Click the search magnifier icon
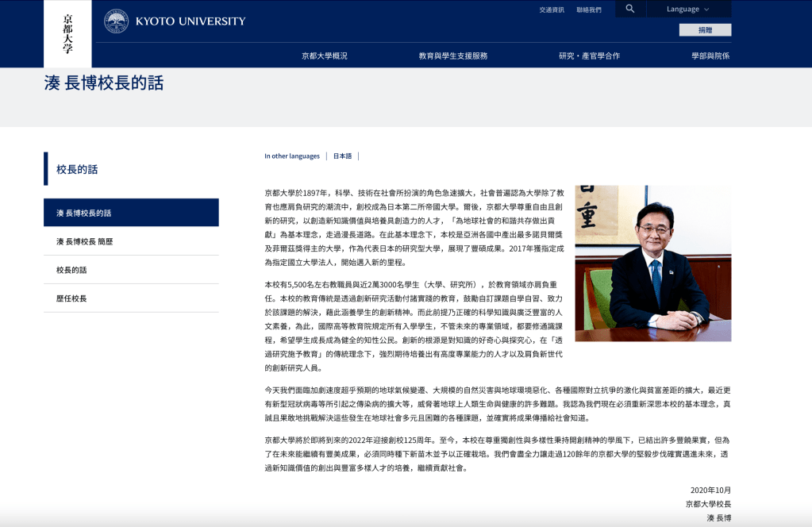This screenshot has height=527, width=812. (629, 9)
